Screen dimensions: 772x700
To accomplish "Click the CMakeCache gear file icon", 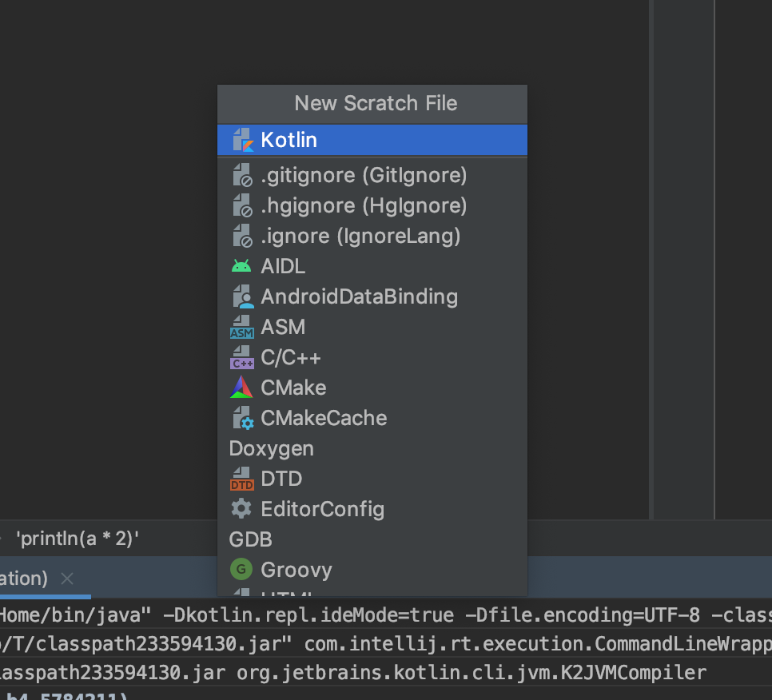I will click(243, 419).
